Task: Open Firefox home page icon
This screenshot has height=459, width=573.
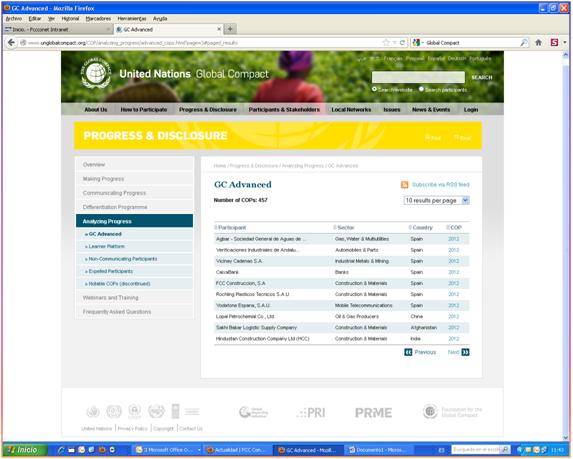Action: point(538,43)
